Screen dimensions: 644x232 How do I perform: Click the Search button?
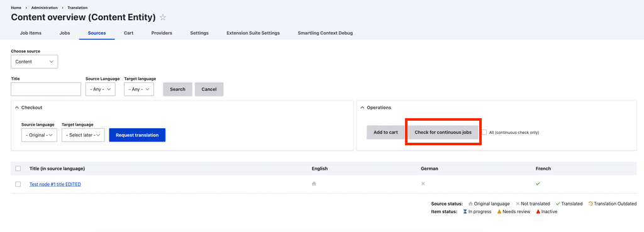(x=177, y=89)
